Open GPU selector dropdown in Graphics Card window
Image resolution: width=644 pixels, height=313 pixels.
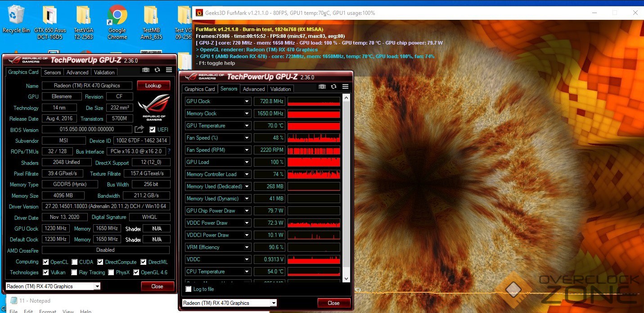[x=97, y=286]
